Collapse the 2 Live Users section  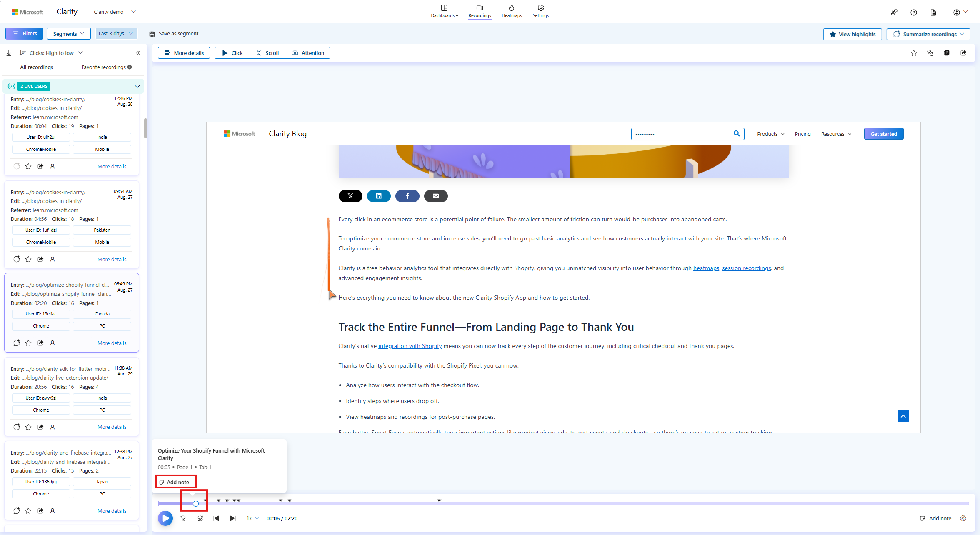pyautogui.click(x=137, y=86)
